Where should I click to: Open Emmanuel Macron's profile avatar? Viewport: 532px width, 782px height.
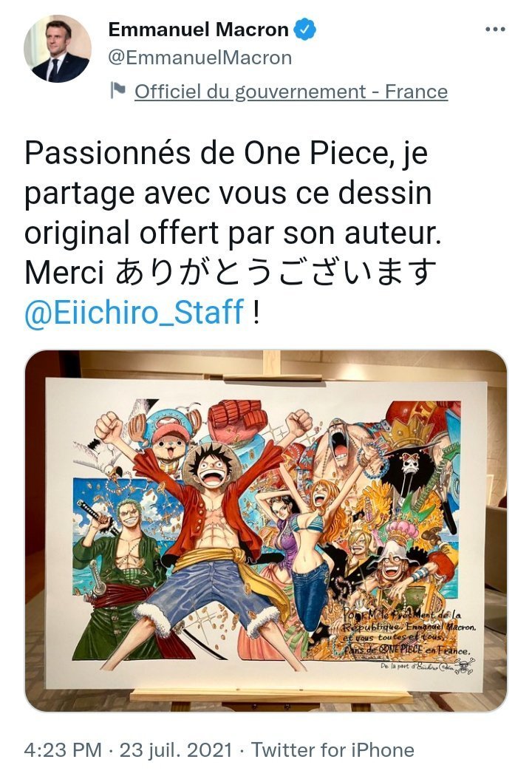(58, 49)
